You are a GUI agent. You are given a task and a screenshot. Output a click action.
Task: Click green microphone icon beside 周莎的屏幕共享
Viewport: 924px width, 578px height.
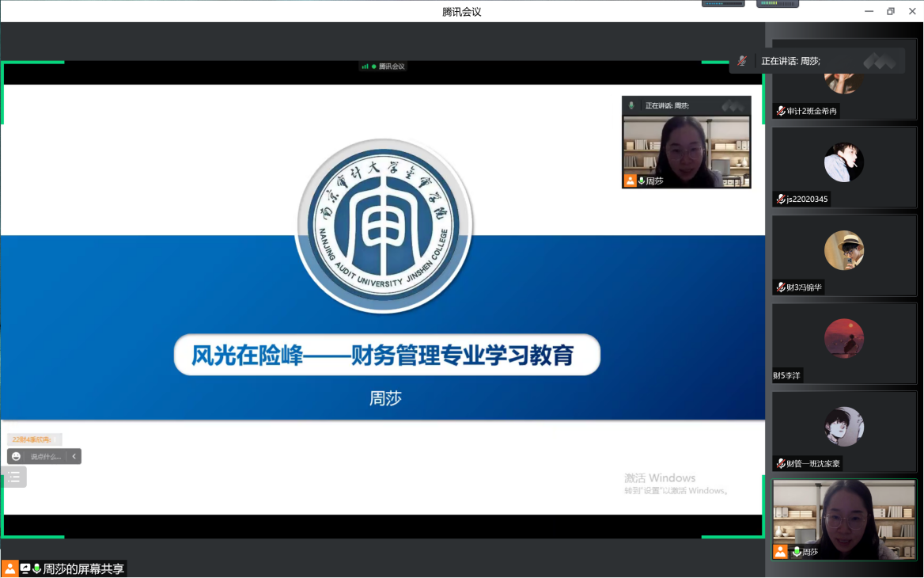(x=36, y=568)
